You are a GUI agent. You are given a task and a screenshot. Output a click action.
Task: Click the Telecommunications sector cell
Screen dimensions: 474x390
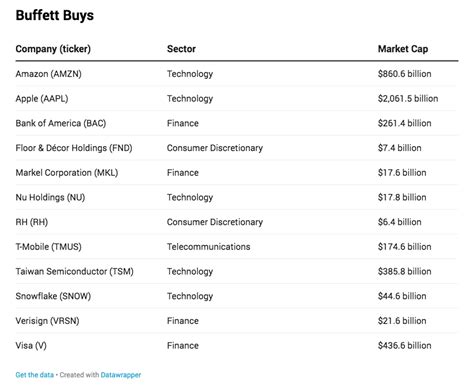(x=208, y=247)
